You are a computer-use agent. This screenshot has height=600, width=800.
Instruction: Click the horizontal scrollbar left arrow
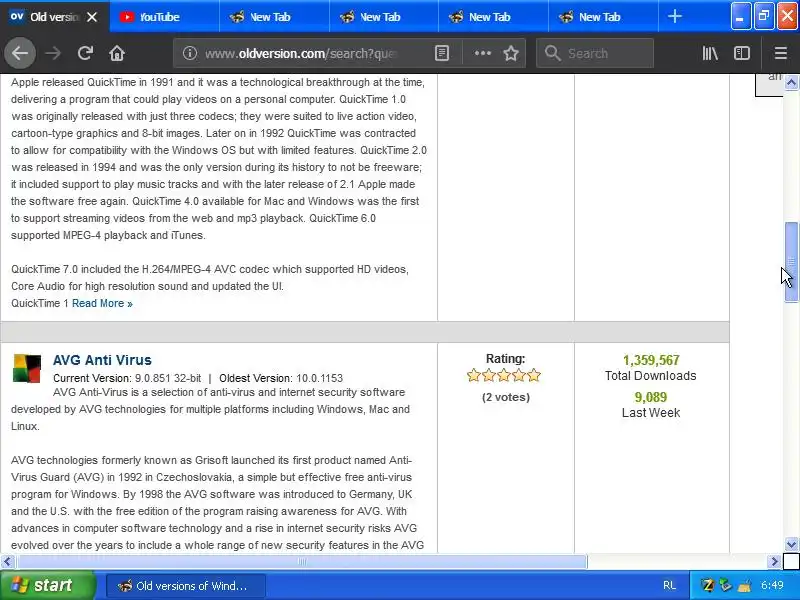pyautogui.click(x=7, y=562)
